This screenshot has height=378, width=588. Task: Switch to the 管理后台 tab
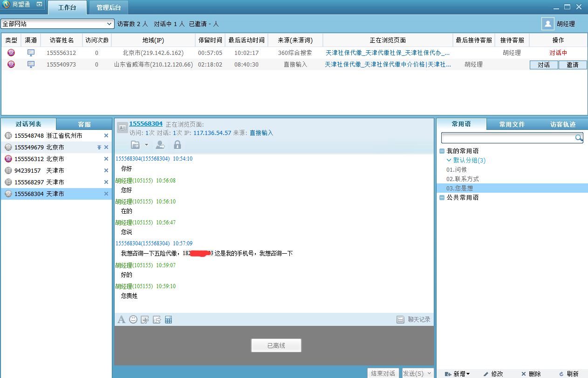click(x=108, y=8)
